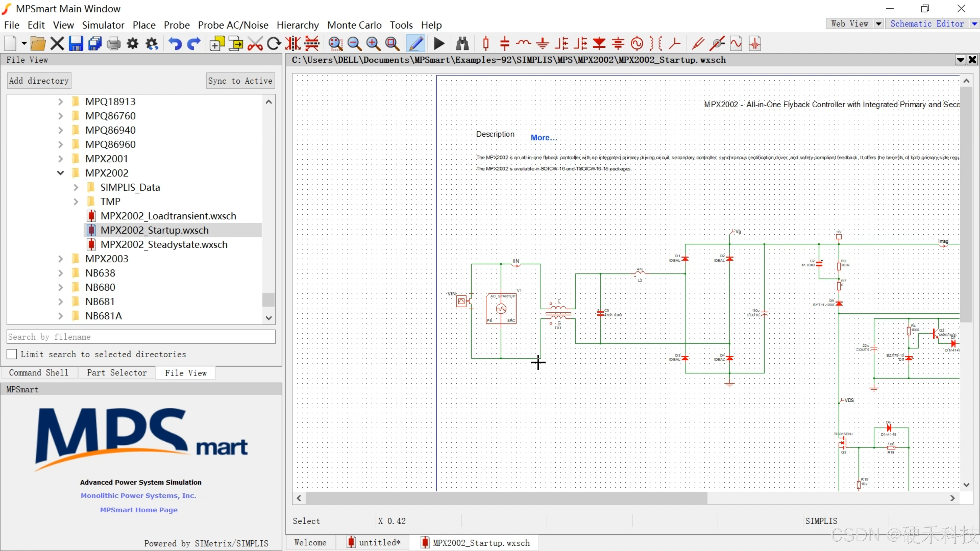980x551 pixels.
Task: Click the binoculars Find icon
Action: (462, 44)
